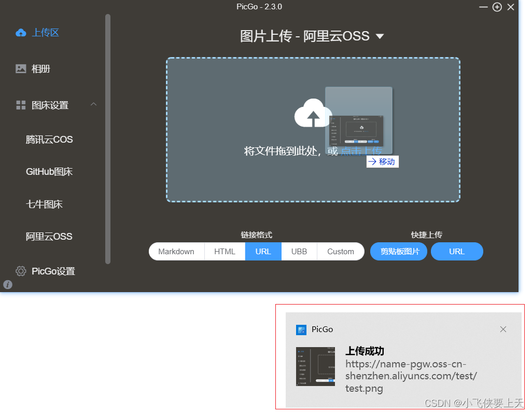The height and width of the screenshot is (413, 532).
Task: Choose Markdown link format
Action: 176,252
